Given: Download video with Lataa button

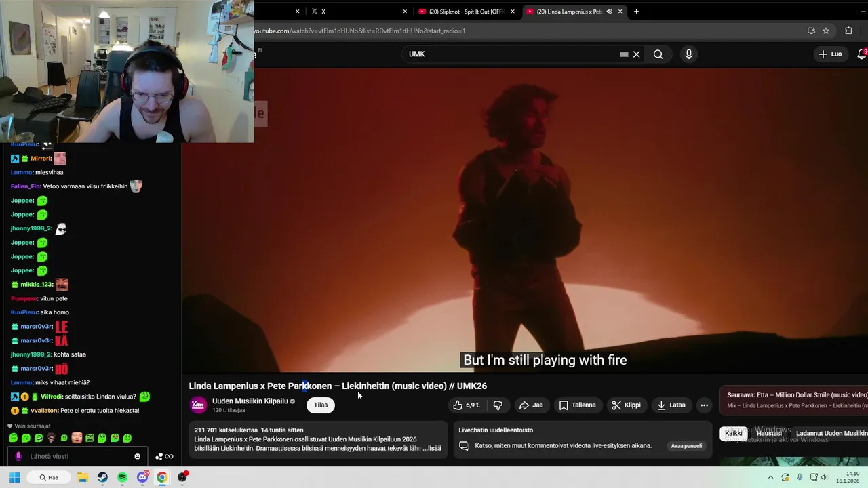Looking at the screenshot, I should (671, 405).
